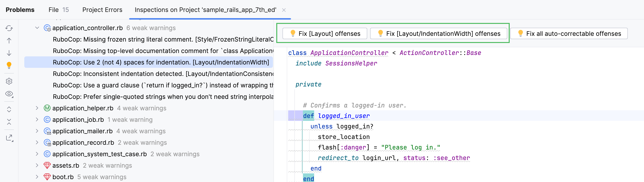Go to next problem with down arrow
The height and width of the screenshot is (182, 644).
9,53
